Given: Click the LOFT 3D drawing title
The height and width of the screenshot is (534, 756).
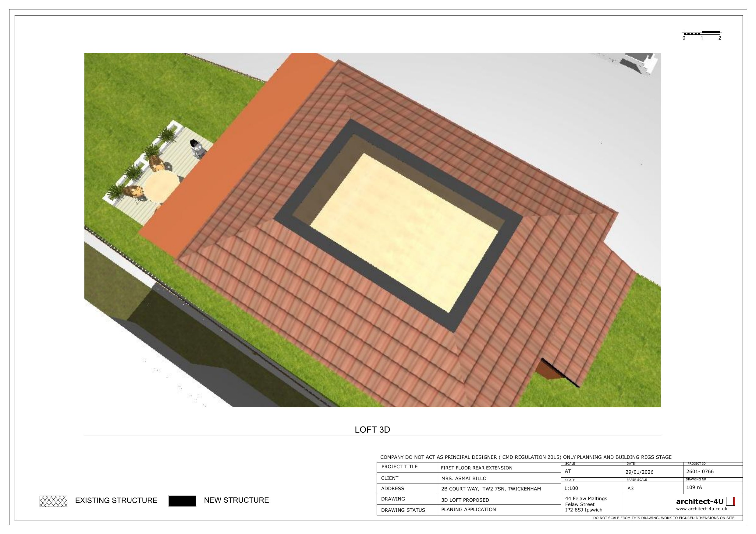Looking at the screenshot, I should point(372,430).
